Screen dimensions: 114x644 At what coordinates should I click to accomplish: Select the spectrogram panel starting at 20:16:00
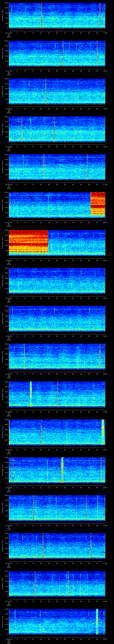coord(57,16)
